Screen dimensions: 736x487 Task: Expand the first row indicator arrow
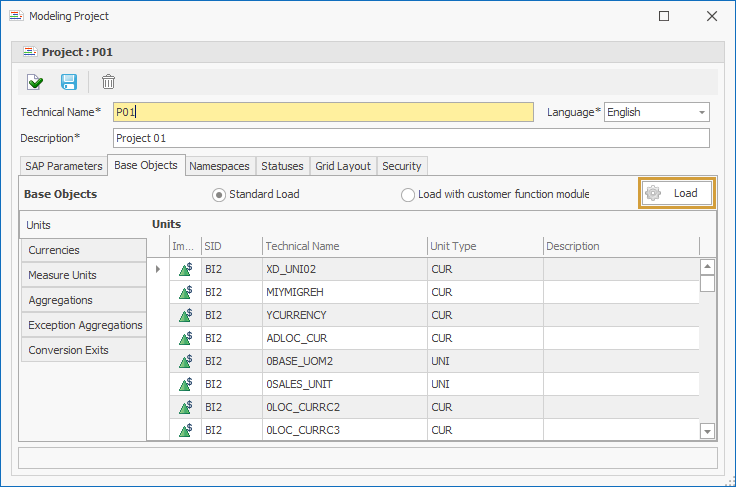(x=157, y=269)
